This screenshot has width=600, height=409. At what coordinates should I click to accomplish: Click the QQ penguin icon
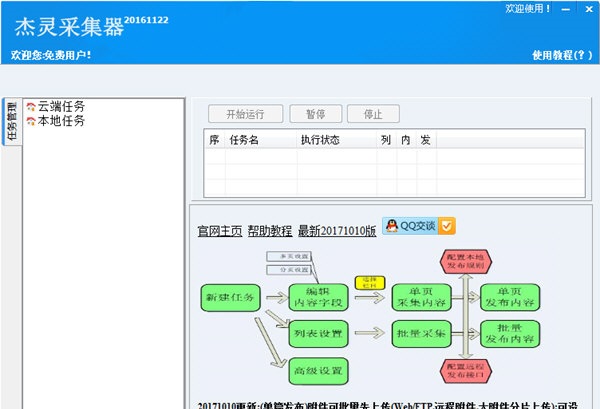point(391,226)
